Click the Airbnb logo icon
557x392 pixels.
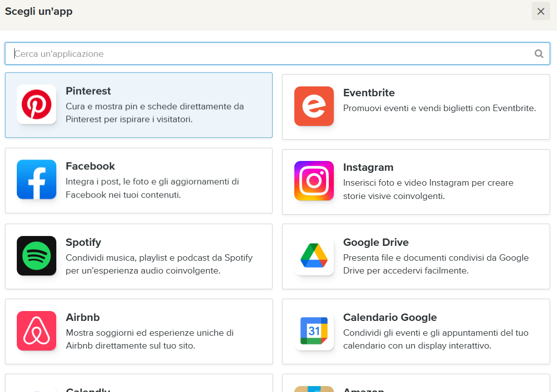[37, 331]
